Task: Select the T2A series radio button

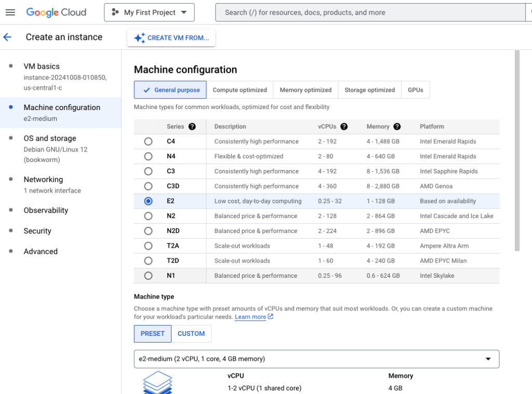Action: 148,246
